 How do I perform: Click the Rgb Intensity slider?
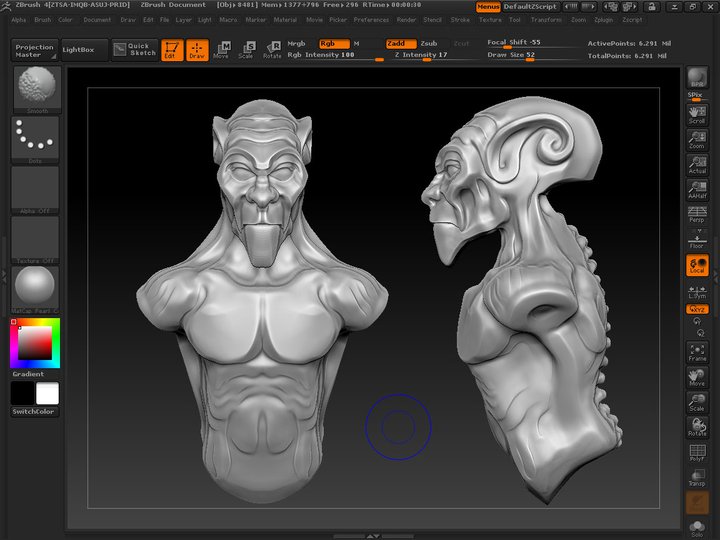click(335, 55)
